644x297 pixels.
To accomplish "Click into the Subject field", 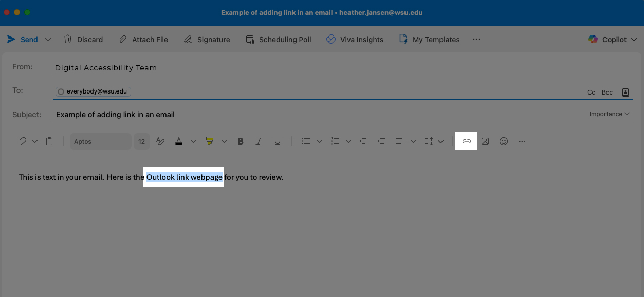I will coord(308,115).
